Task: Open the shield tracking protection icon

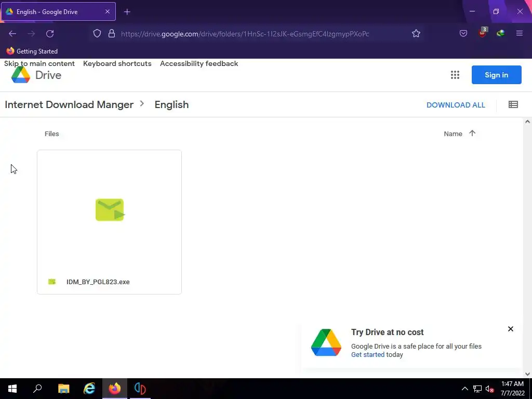Action: coord(97,33)
